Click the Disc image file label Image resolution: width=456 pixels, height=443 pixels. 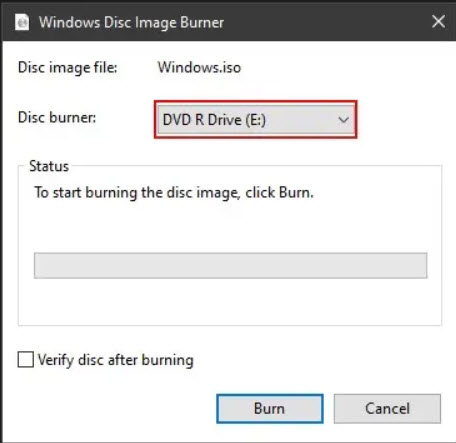(68, 68)
